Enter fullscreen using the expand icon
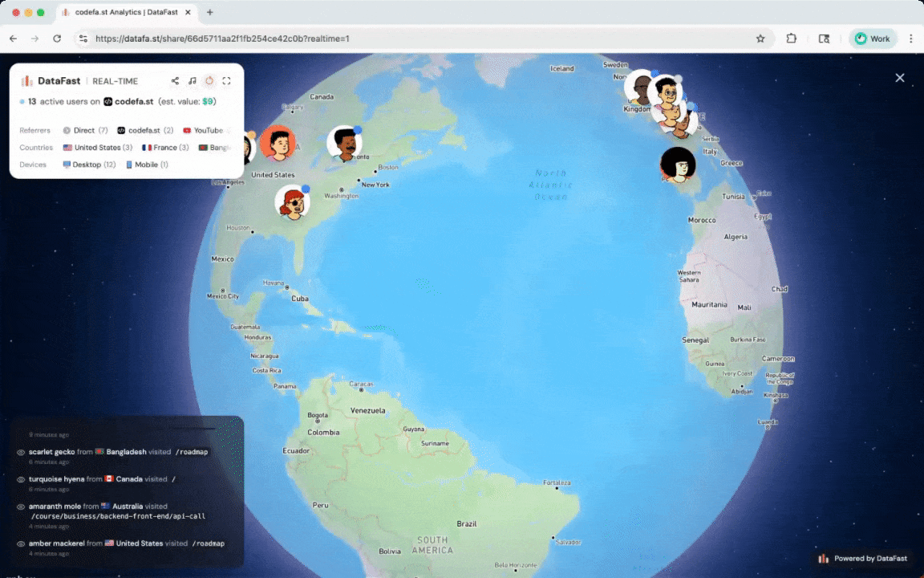 click(x=226, y=81)
